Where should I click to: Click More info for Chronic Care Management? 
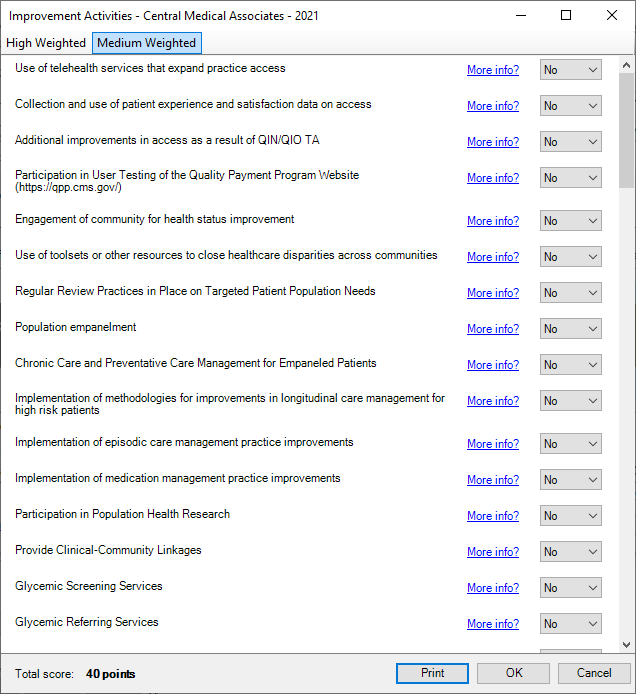click(x=493, y=365)
